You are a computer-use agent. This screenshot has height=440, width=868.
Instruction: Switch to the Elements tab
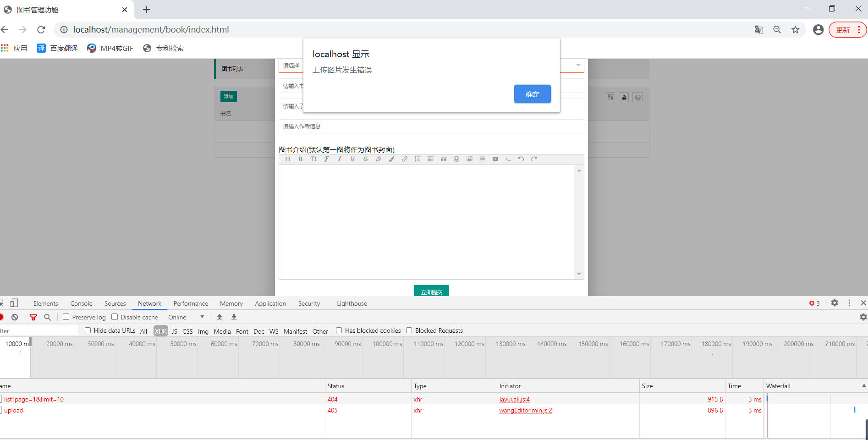point(45,303)
